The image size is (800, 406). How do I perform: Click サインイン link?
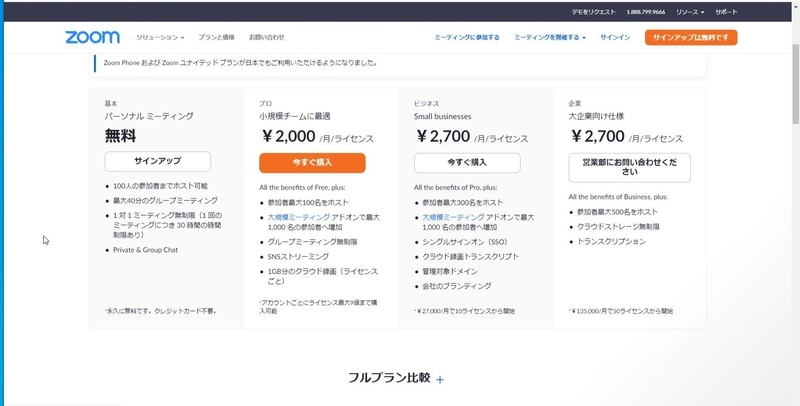tap(615, 37)
